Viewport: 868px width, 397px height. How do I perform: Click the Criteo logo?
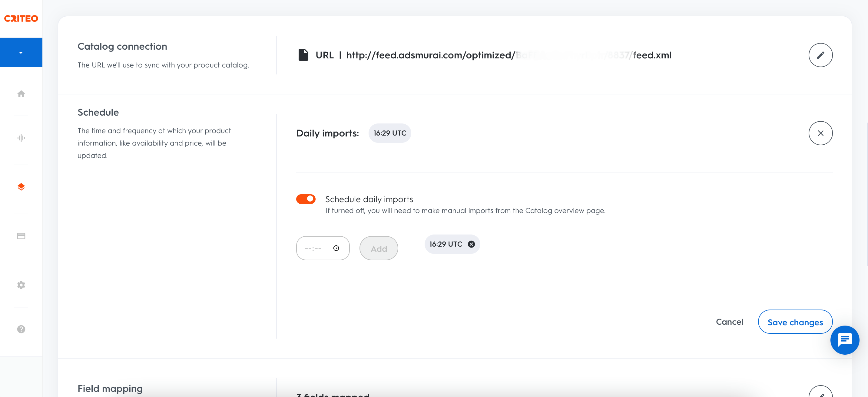coord(21,18)
